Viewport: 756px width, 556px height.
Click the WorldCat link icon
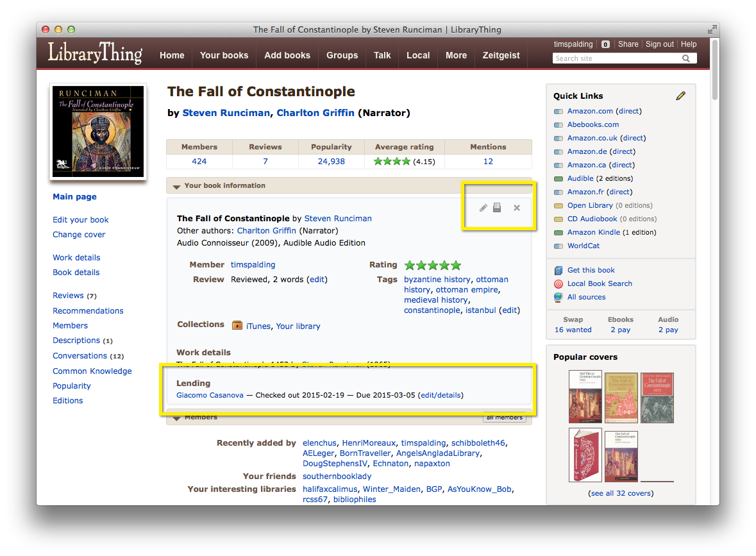click(x=559, y=246)
